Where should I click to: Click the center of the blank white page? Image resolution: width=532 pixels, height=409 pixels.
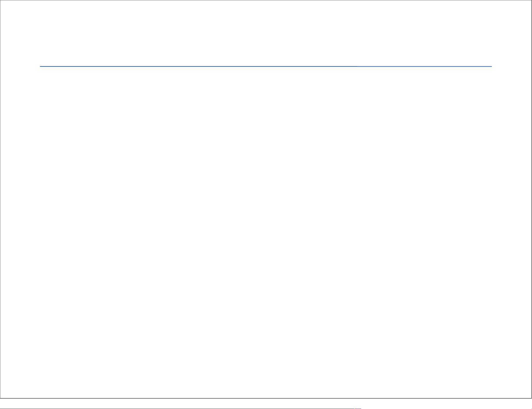266,199
